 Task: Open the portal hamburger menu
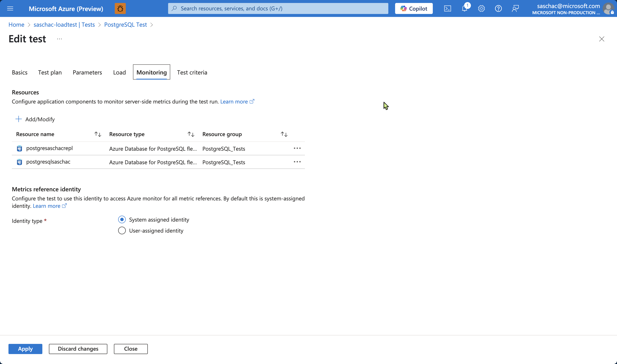(x=10, y=9)
